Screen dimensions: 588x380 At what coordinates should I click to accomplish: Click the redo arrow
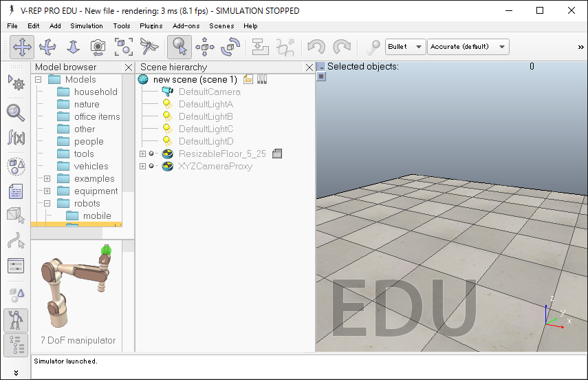click(342, 47)
